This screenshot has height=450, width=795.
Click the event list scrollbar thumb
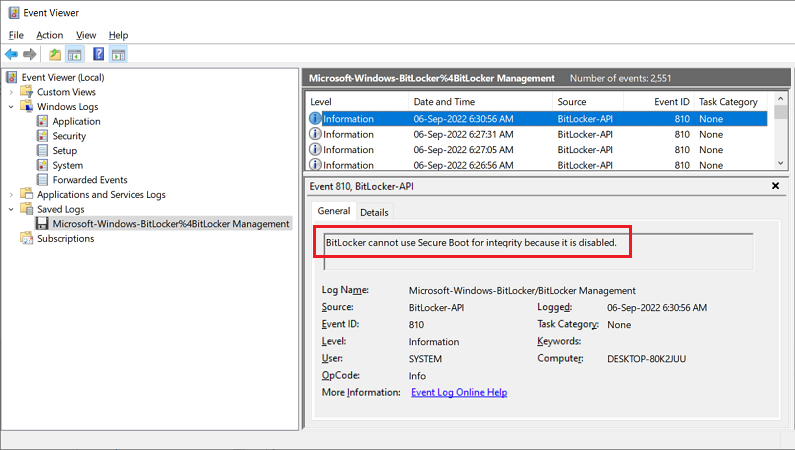pos(781,112)
